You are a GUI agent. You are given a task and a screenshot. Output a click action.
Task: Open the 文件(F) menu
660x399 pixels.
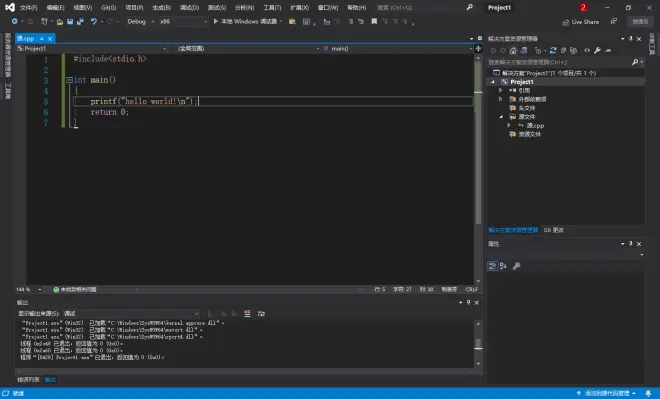[29, 8]
